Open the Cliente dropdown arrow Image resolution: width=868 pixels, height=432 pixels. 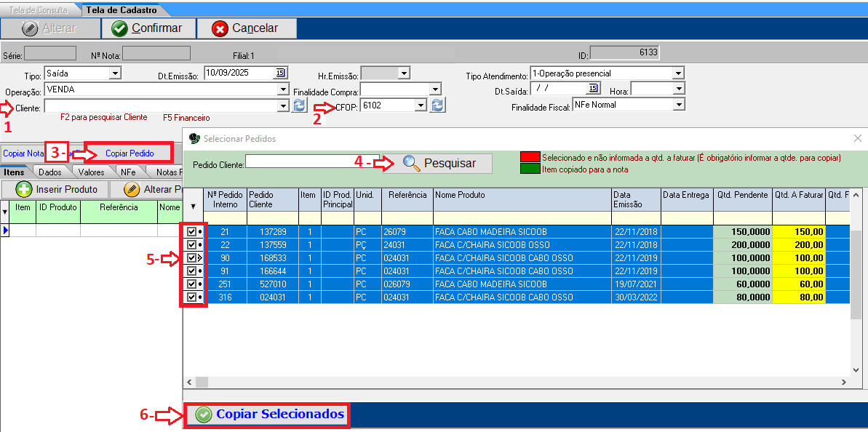[x=284, y=105]
